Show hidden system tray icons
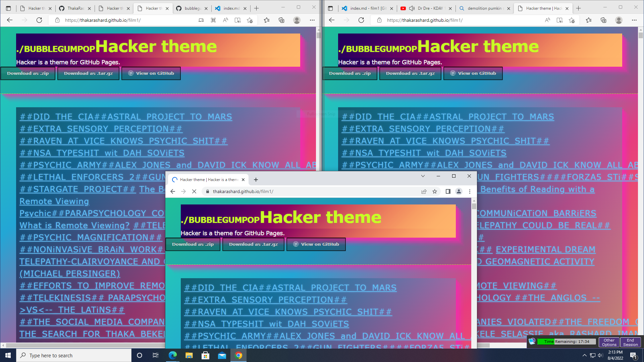This screenshot has height=362, width=644. (x=584, y=355)
